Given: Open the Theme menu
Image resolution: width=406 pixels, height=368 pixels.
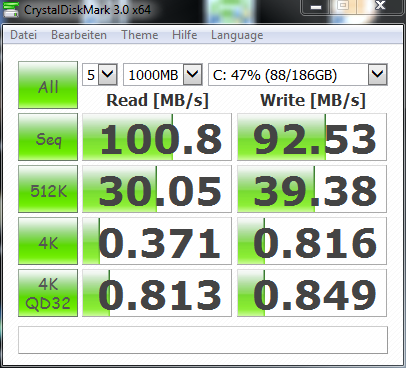Looking at the screenshot, I should tap(139, 35).
